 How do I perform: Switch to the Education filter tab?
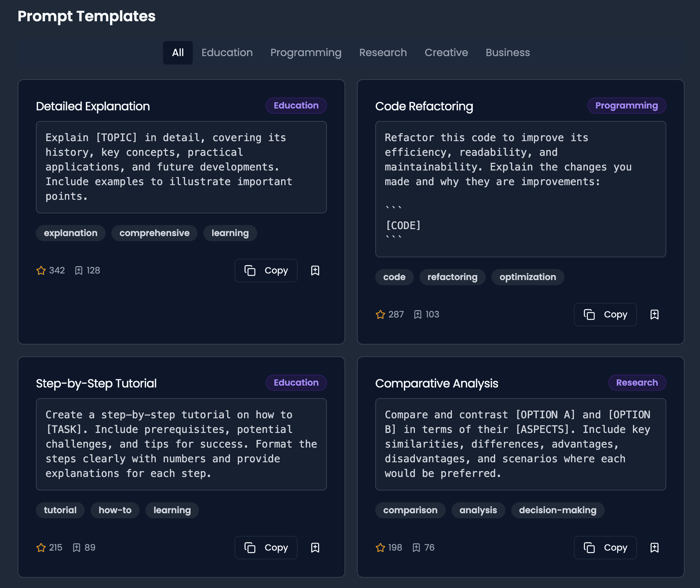227,52
